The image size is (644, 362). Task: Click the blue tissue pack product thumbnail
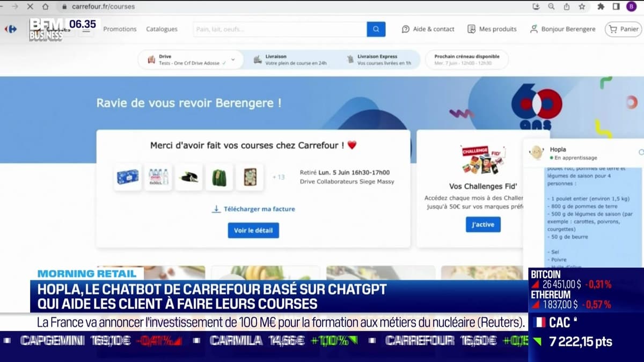click(127, 177)
